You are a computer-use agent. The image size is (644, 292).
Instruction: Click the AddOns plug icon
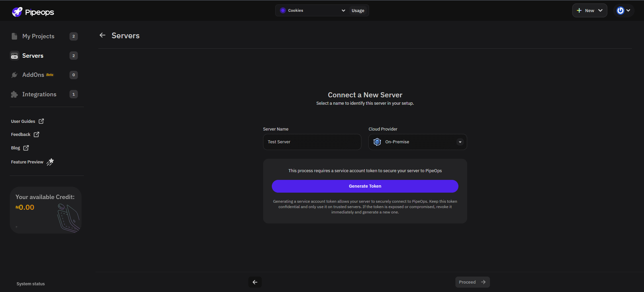click(14, 75)
